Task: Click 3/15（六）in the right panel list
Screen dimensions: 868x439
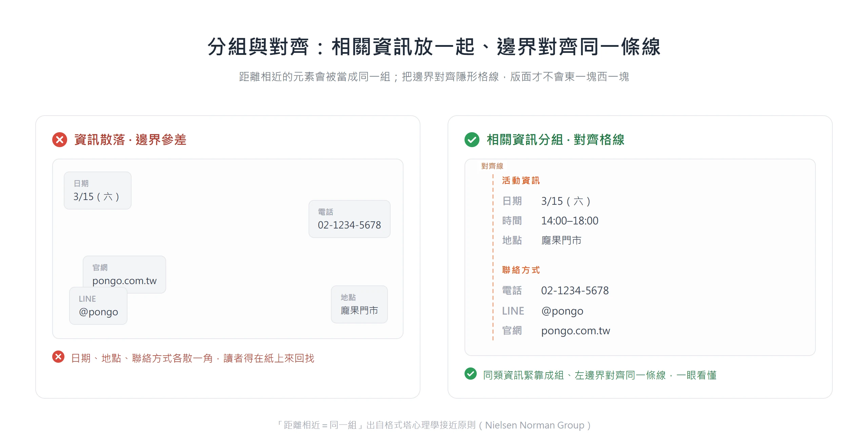Action: coord(566,201)
